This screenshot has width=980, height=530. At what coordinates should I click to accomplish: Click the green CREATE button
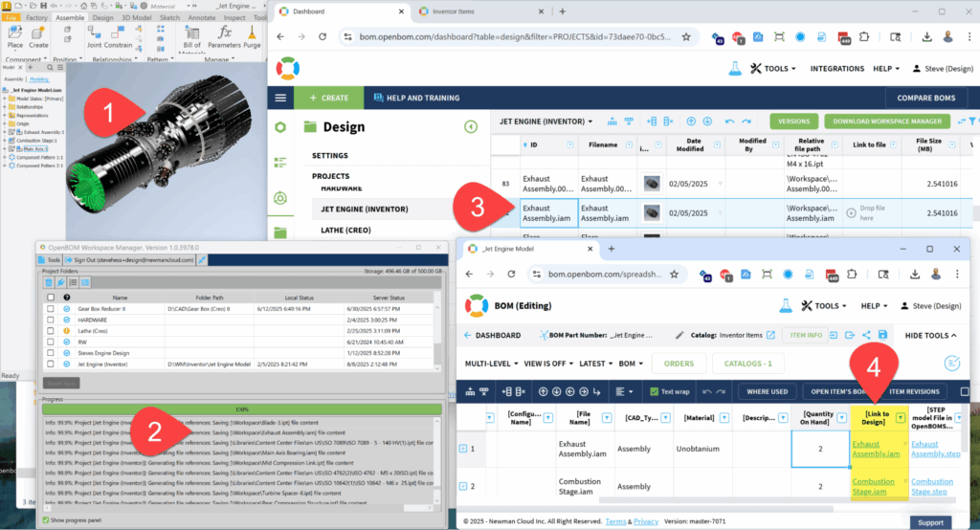click(329, 99)
